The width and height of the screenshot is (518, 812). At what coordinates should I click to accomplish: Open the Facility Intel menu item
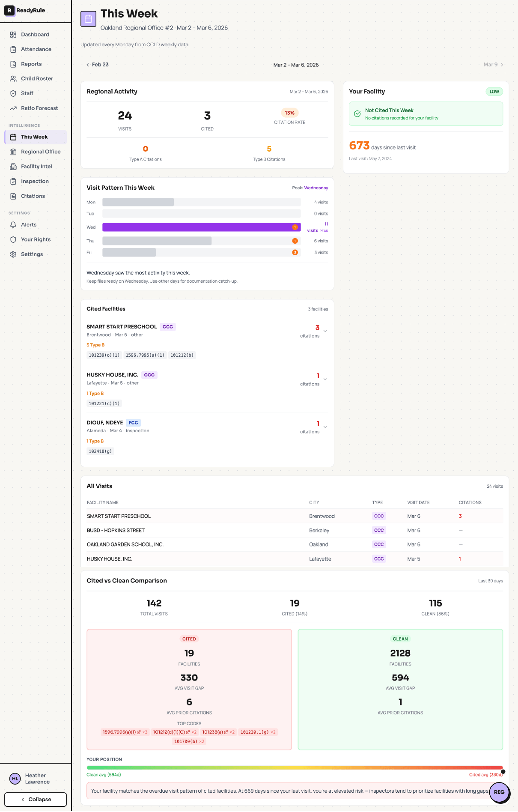coord(36,167)
